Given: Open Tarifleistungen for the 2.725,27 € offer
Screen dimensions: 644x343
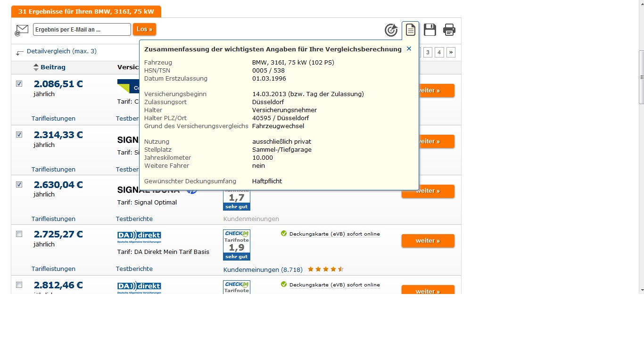Looking at the screenshot, I should 53,269.
